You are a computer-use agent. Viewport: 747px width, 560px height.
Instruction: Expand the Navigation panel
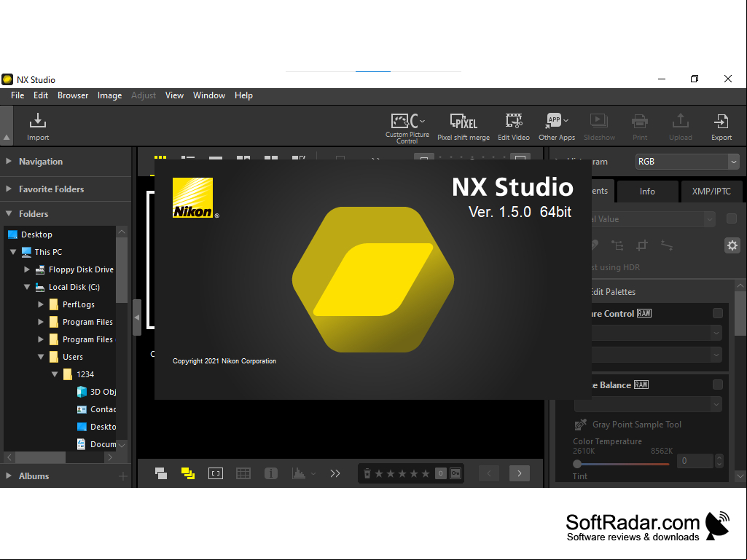[9, 162]
